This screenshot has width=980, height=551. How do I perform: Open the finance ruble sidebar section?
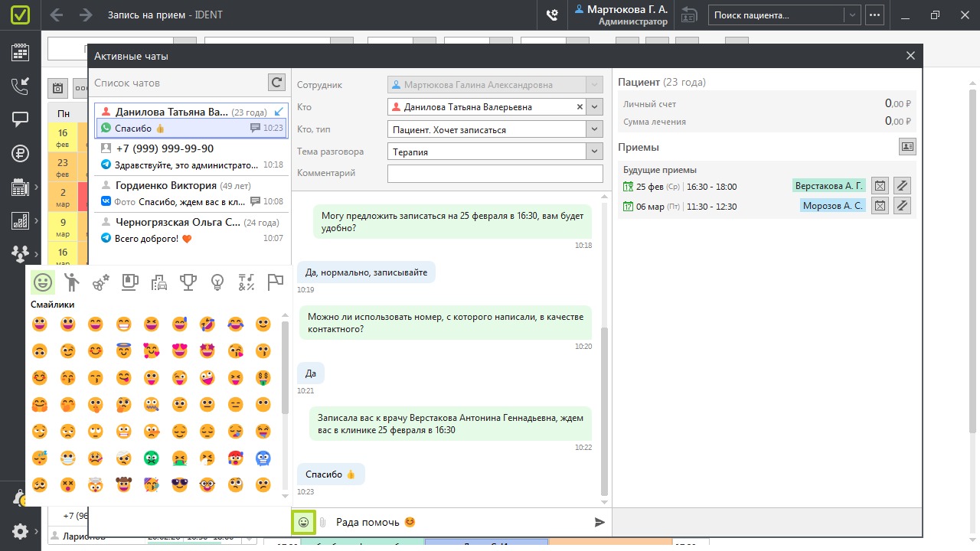click(20, 153)
